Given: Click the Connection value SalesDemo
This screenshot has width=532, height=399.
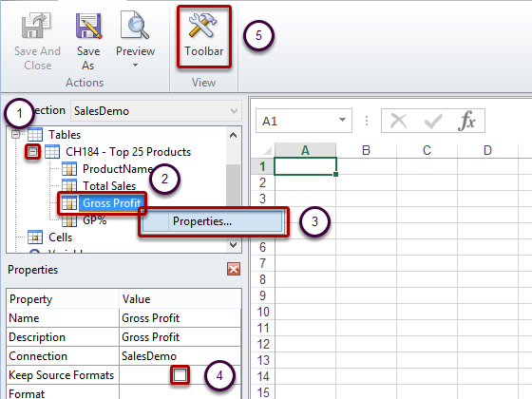Looking at the screenshot, I should pyautogui.click(x=149, y=356).
